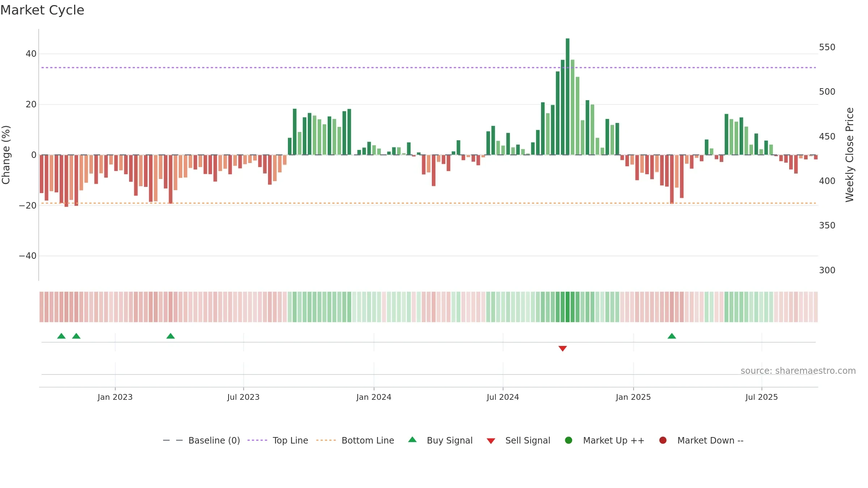The height and width of the screenshot is (488, 868).
Task: Click the purple dotted Top Line sample in the legend
Action: pyautogui.click(x=257, y=440)
